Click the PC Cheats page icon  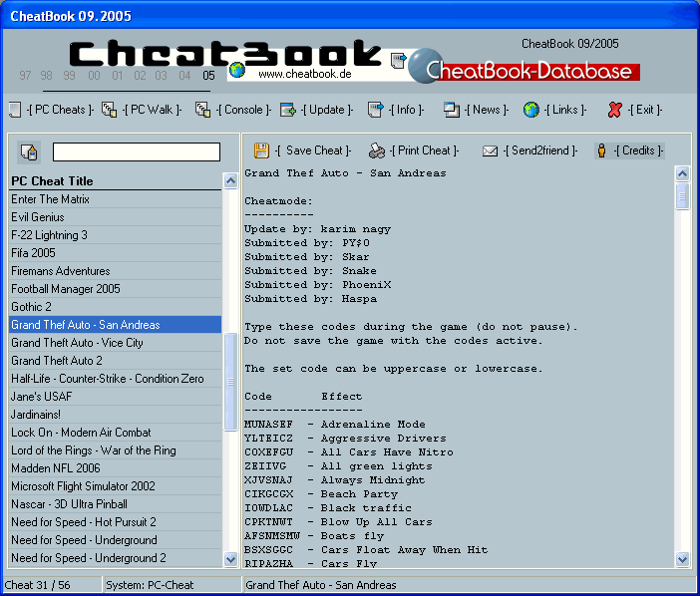coord(14,110)
